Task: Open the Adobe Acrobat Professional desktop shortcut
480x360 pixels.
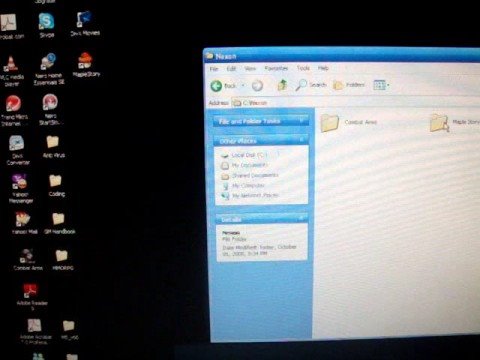Action: 35,331
